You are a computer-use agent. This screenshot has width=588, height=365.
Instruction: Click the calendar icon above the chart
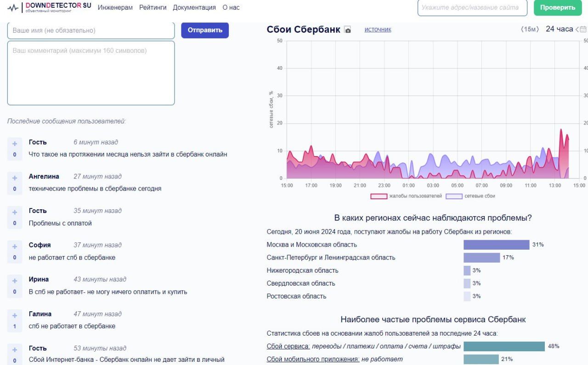pos(583,29)
